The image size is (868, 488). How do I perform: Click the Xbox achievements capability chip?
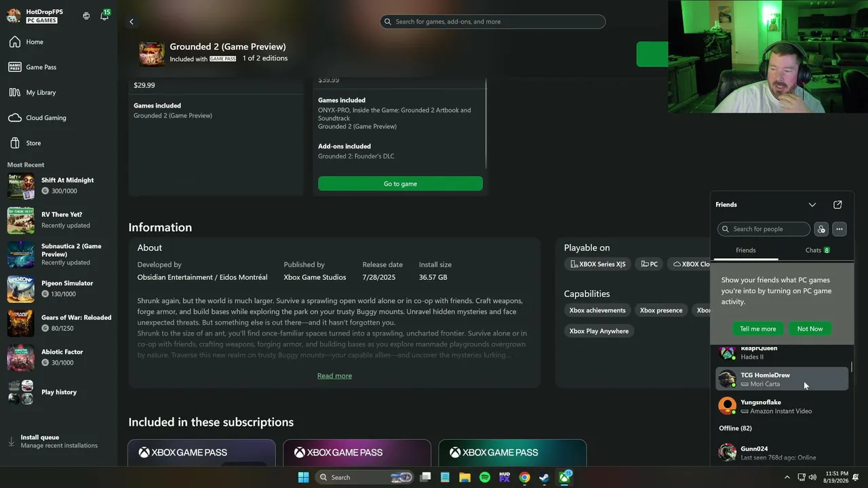pyautogui.click(x=597, y=310)
